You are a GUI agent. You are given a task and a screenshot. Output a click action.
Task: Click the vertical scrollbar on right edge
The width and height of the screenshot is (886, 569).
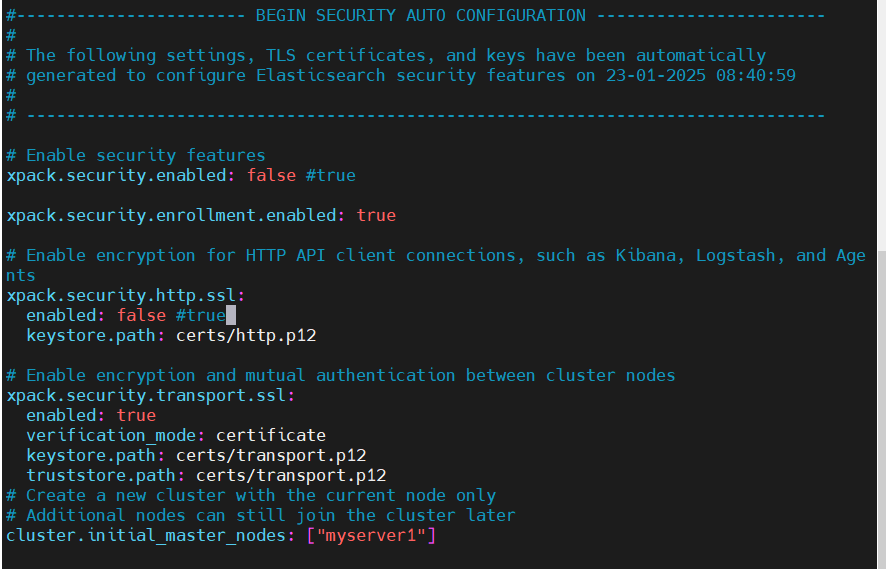881,396
